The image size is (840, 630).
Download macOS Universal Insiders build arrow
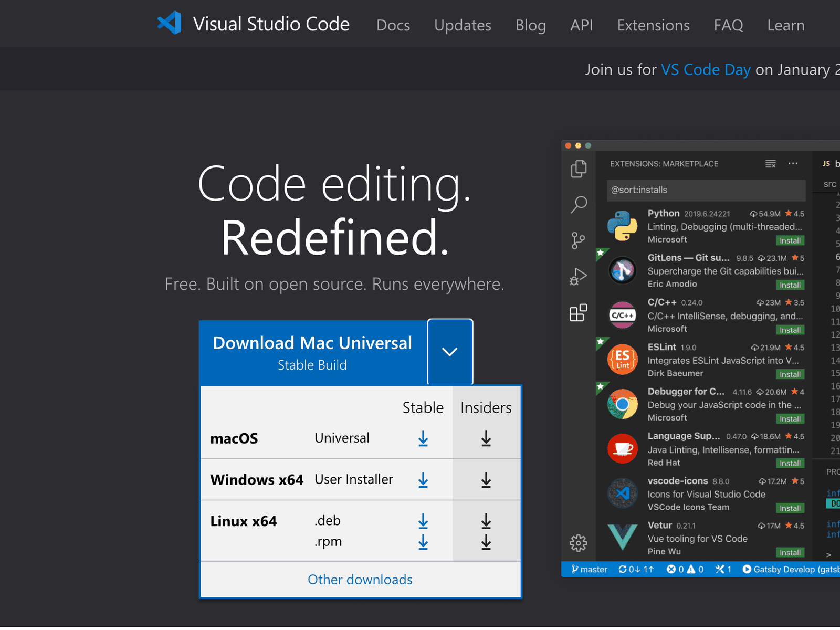[x=486, y=439]
